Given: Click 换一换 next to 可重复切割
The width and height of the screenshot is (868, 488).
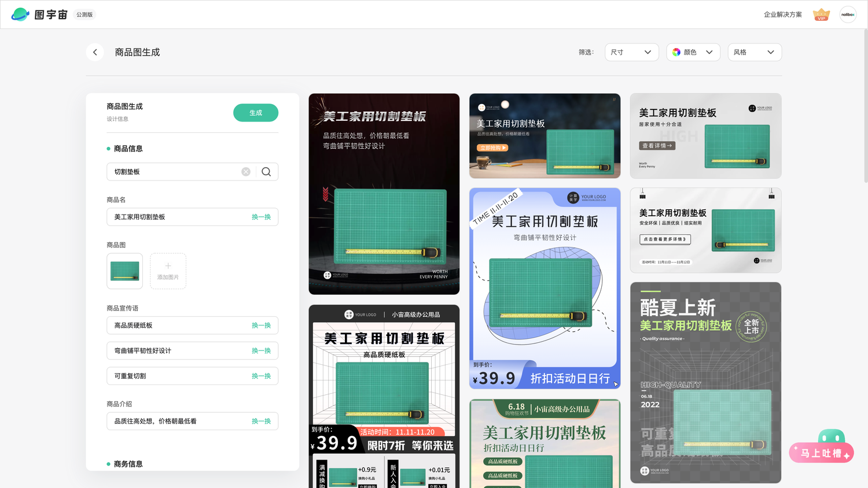Looking at the screenshot, I should point(261,376).
